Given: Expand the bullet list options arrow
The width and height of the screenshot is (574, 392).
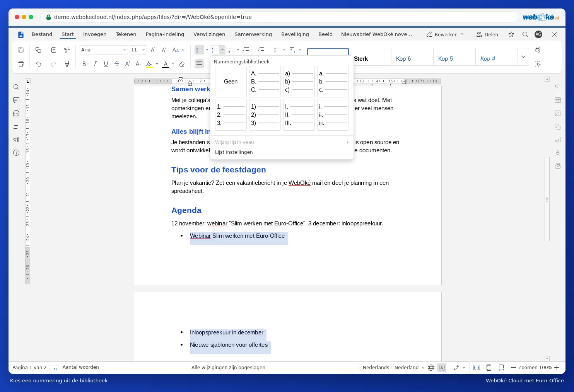Looking at the screenshot, I should (207, 50).
